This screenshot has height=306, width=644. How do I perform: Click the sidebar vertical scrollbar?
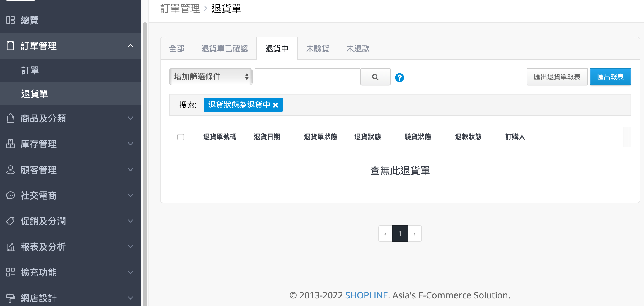(x=145, y=164)
